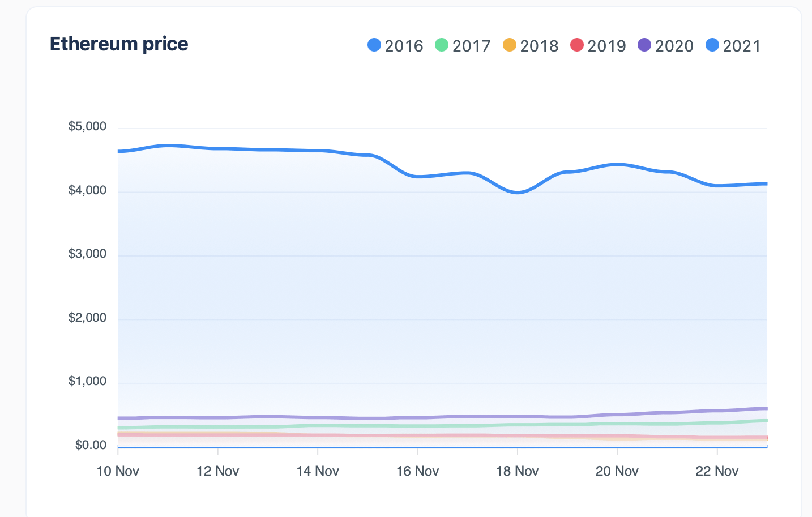Click the 22 Nov x-axis label
812x517 pixels.
coord(717,471)
